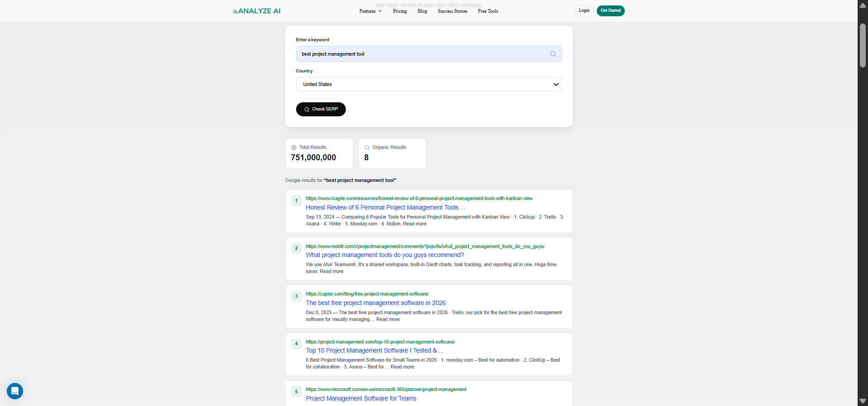Click Read more in the zapier result
This screenshot has height=406, width=868.
point(388,319)
